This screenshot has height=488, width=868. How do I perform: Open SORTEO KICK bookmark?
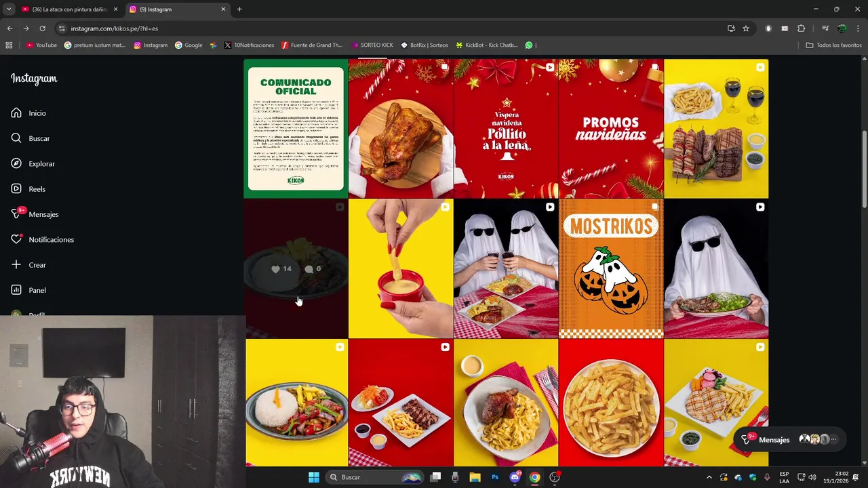372,45
